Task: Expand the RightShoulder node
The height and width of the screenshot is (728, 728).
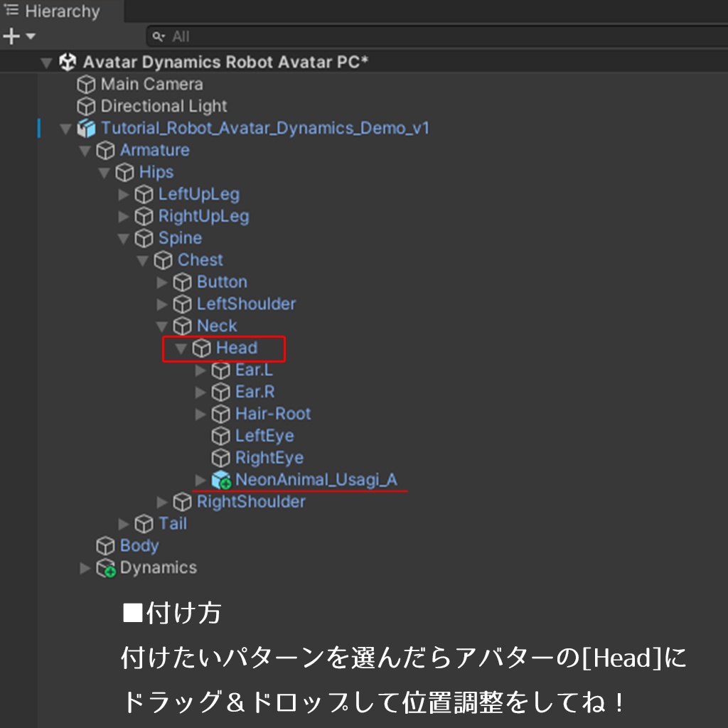Action: coord(161,502)
